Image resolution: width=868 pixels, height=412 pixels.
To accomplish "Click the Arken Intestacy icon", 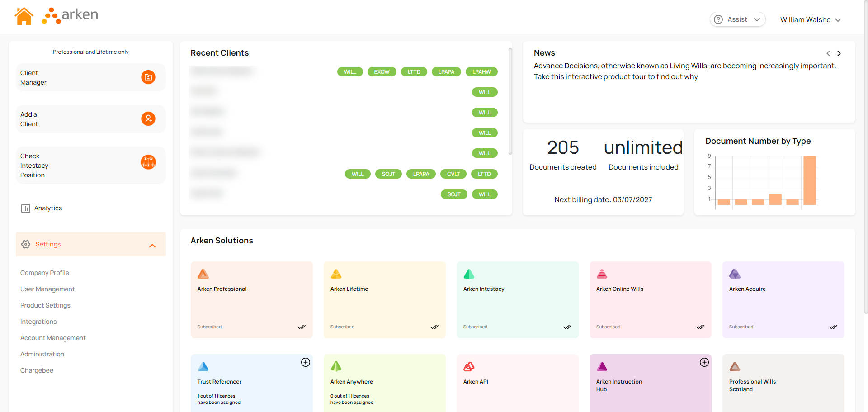I will [469, 274].
